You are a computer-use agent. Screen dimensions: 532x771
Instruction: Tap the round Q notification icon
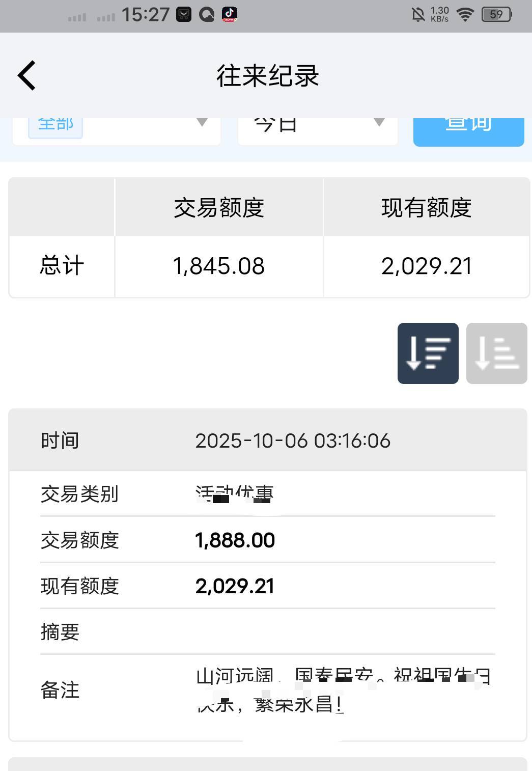[x=207, y=14]
